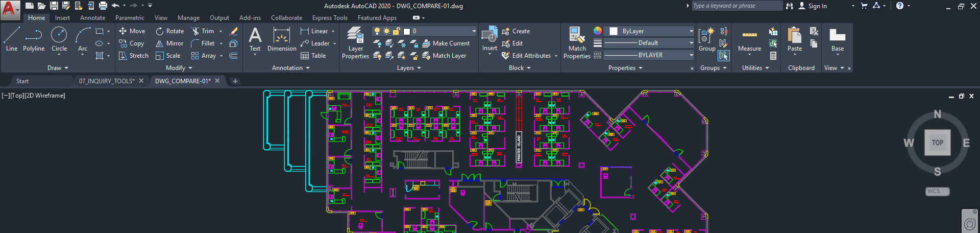Open the Annotate ribbon tab
Image resolution: width=980 pixels, height=233 pixels.
(x=92, y=18)
